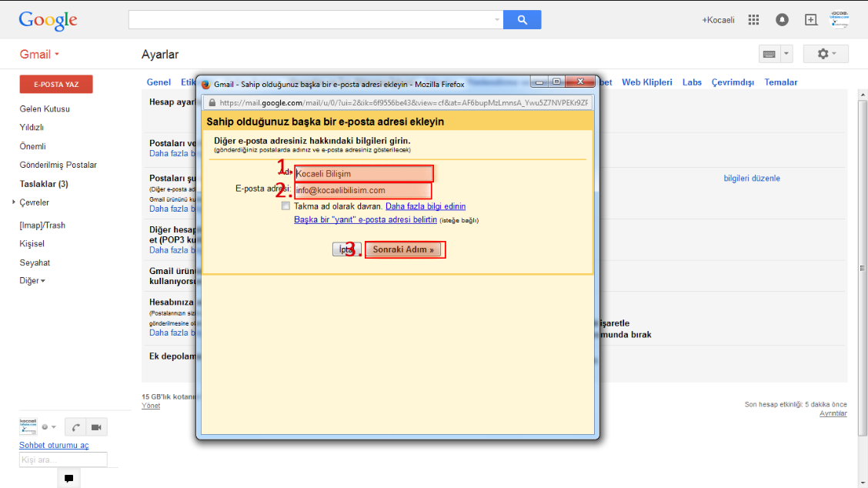Open [Imap]/Trash label
The width and height of the screenshot is (868, 488).
(x=42, y=226)
